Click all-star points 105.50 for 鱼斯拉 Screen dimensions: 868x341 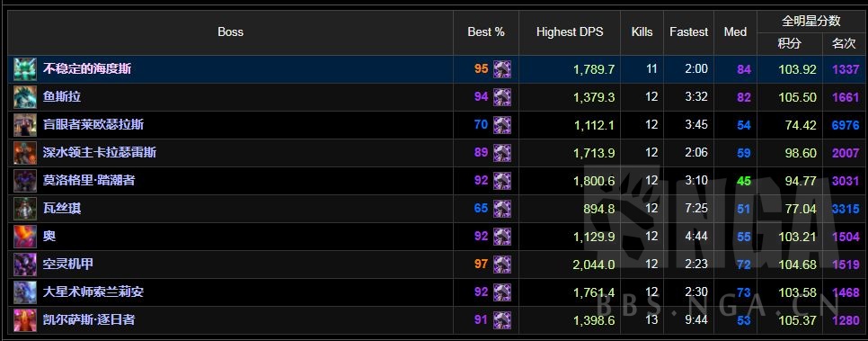[x=798, y=97]
